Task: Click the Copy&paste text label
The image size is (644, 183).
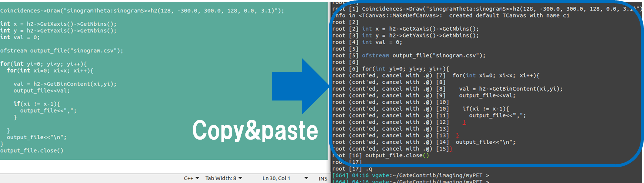Action: click(255, 131)
